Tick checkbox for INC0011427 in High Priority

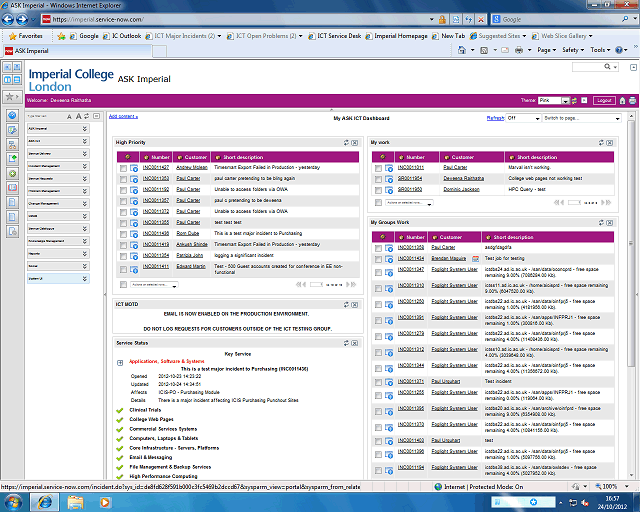click(x=123, y=168)
